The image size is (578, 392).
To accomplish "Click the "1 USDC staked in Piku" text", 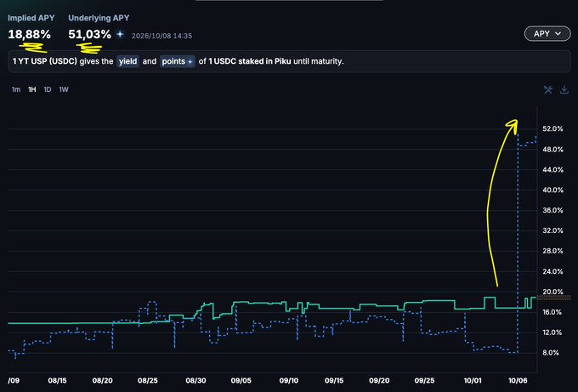I will pyautogui.click(x=250, y=61).
